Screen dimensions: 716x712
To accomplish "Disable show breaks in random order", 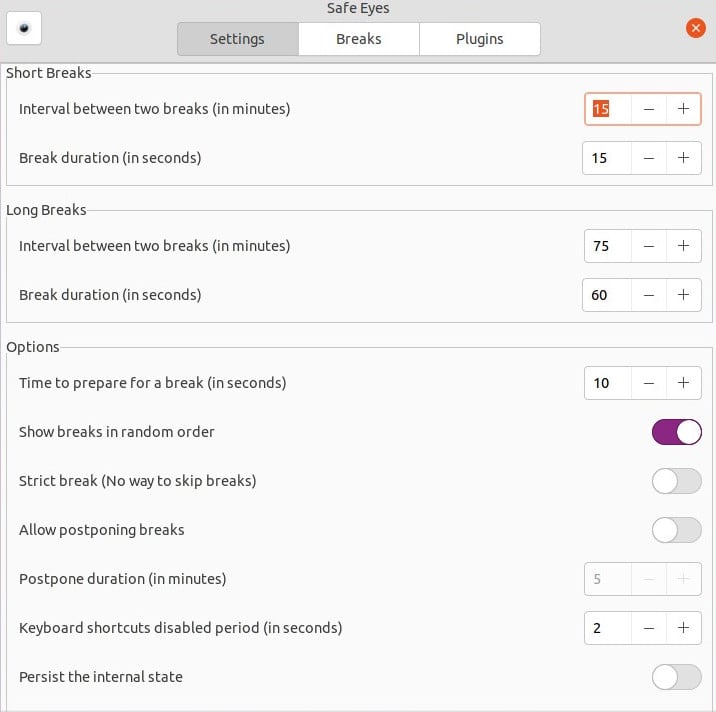I will tap(677, 432).
